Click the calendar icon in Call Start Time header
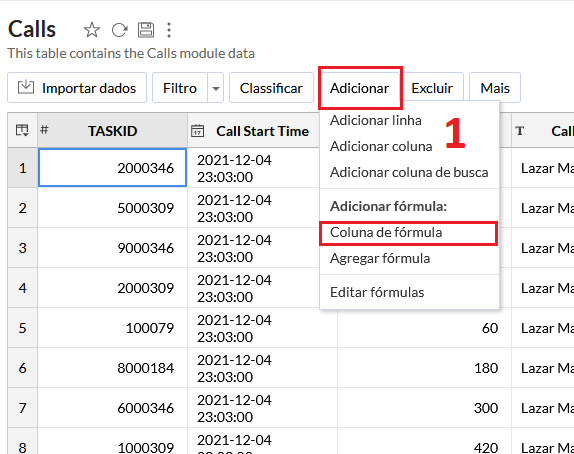The height and width of the screenshot is (454, 574). click(x=198, y=131)
